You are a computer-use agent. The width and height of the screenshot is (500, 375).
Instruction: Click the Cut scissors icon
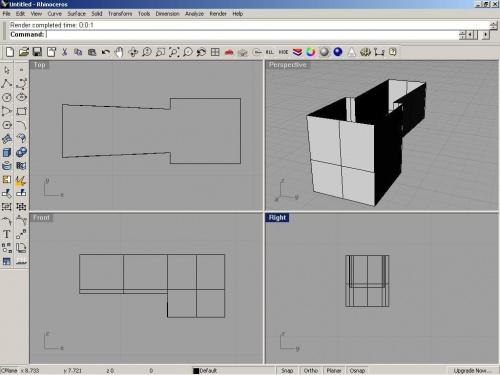(64, 52)
